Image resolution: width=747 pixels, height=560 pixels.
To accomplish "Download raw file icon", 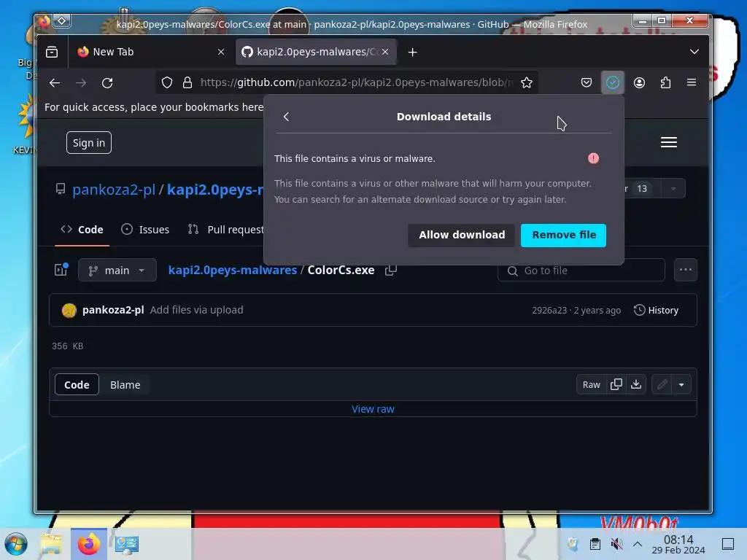I will pos(636,385).
